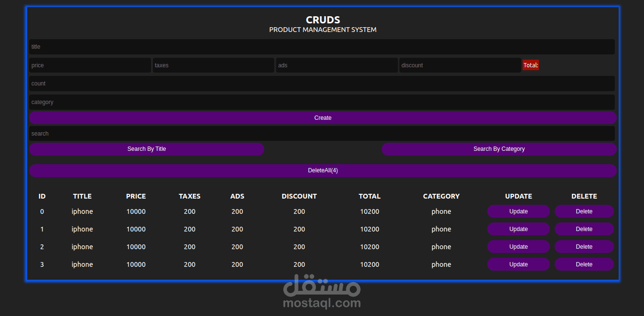Click inside the taxes input field
The image size is (644, 316).
coord(213,65)
